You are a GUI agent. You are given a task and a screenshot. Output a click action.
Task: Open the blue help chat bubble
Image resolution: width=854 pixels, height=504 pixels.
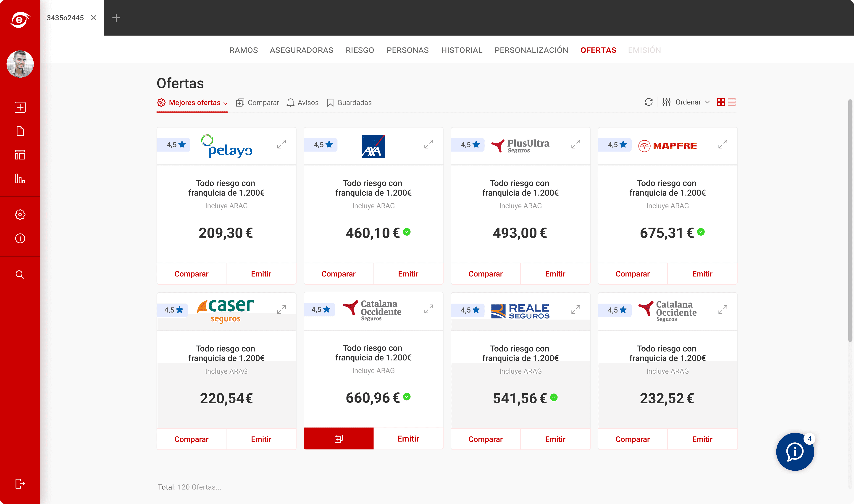click(x=795, y=452)
